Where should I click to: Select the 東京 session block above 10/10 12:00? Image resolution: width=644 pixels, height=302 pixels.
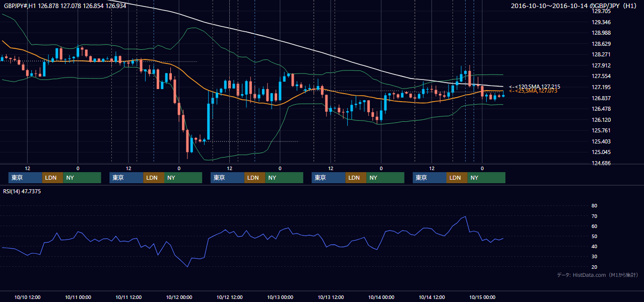(x=25, y=178)
